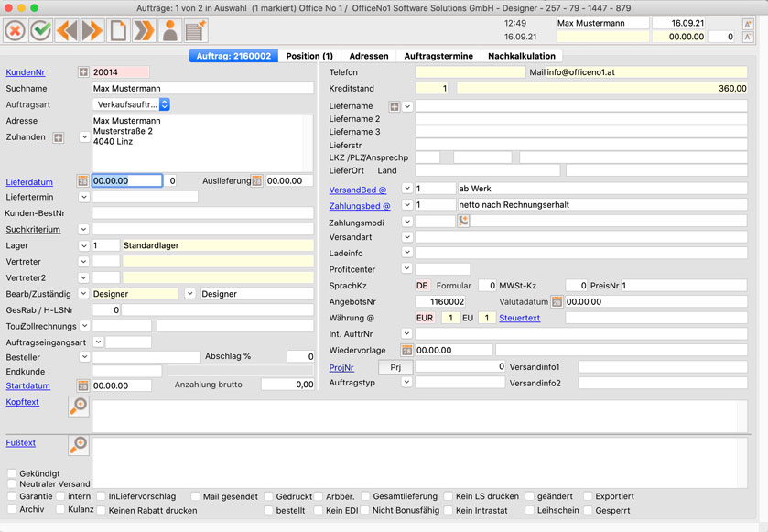This screenshot has width=768, height=532.
Task: Click the Kopftext link
Action: tap(23, 402)
